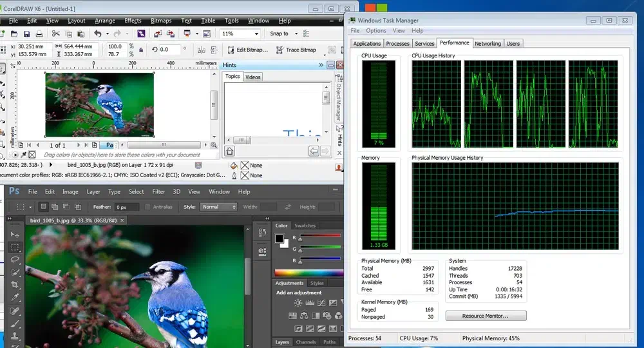
Task: Select the Lasso tool in Photoshop
Action: coord(15,260)
